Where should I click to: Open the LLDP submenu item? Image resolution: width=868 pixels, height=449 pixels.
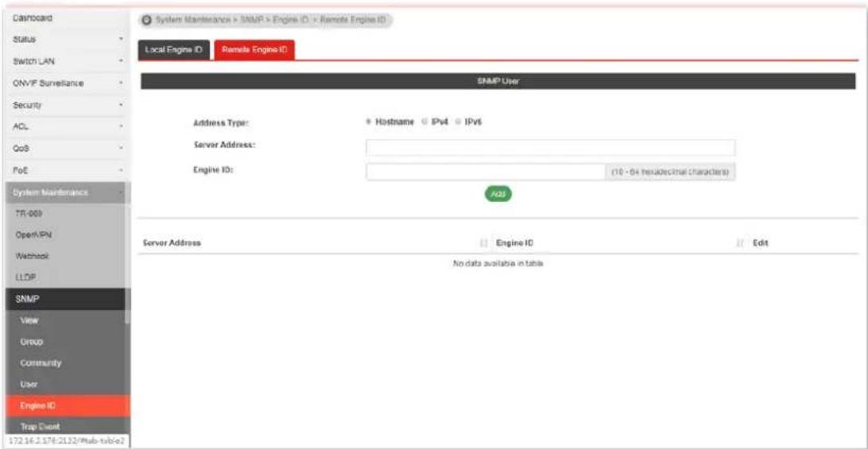pos(65,277)
